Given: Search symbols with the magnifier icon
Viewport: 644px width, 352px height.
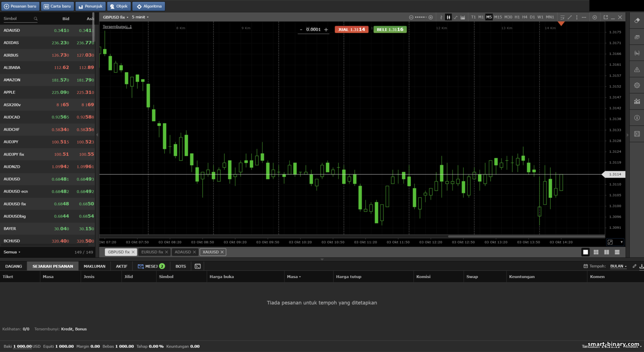Looking at the screenshot, I should (36, 18).
